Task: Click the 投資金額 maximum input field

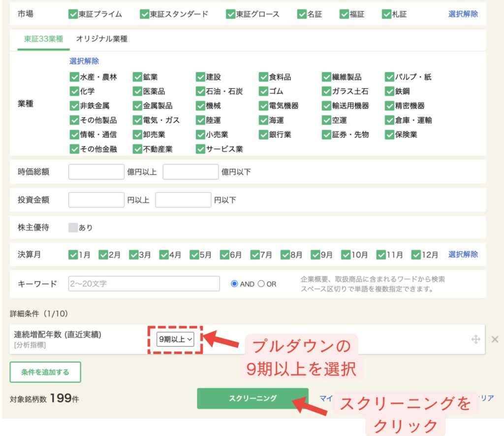Action: [183, 200]
